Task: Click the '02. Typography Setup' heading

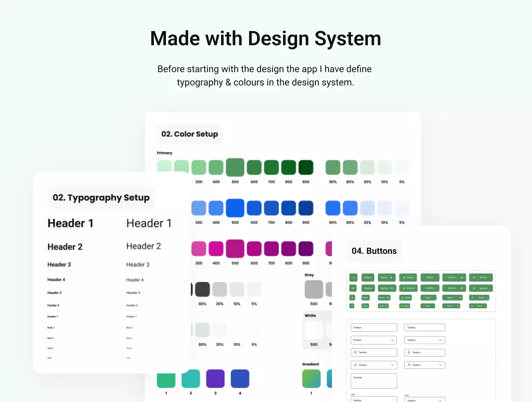Action: [101, 198]
